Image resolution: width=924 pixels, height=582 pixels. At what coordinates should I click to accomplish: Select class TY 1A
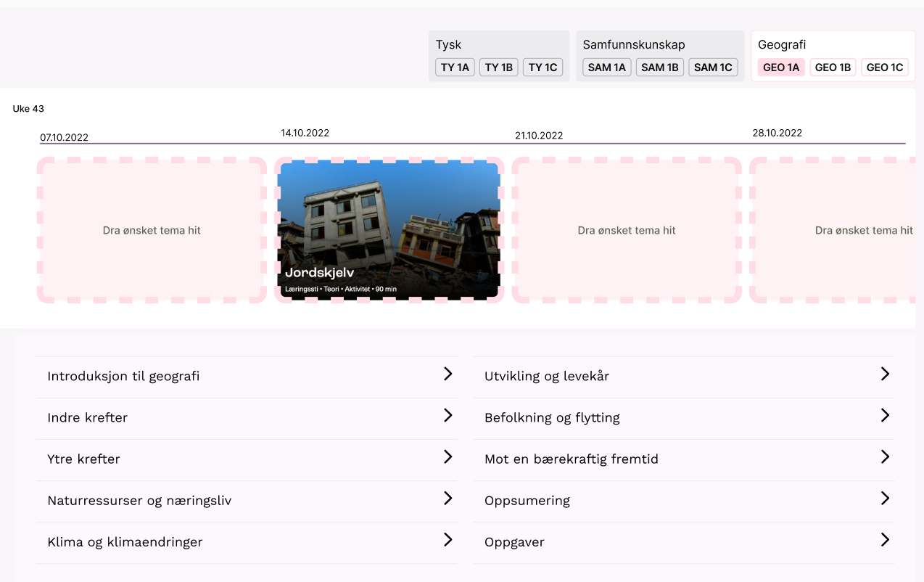coord(455,67)
